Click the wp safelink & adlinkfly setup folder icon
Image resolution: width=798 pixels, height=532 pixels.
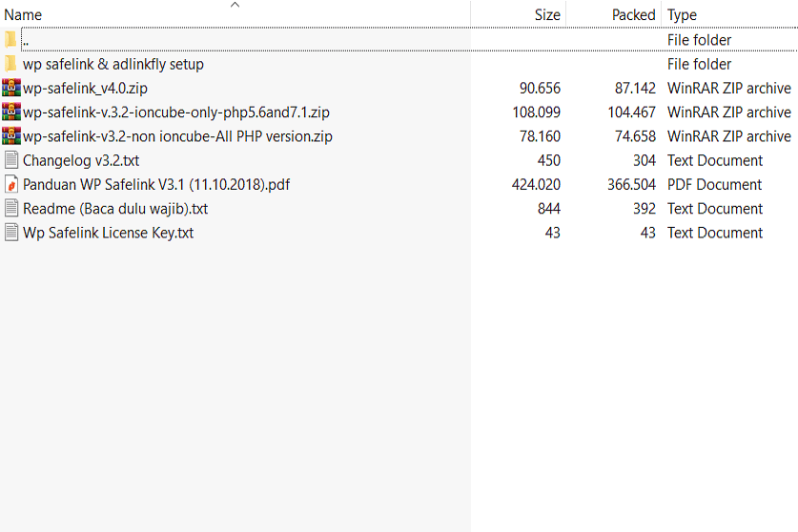(x=11, y=64)
